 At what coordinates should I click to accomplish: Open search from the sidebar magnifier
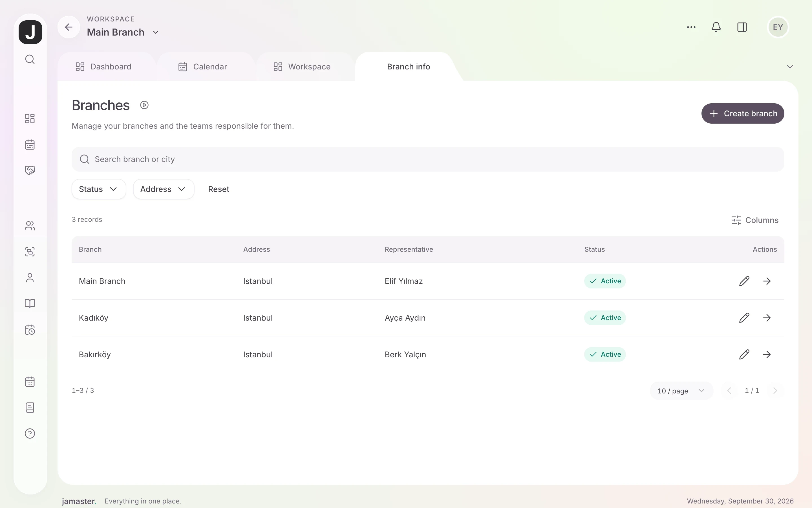pyautogui.click(x=30, y=60)
